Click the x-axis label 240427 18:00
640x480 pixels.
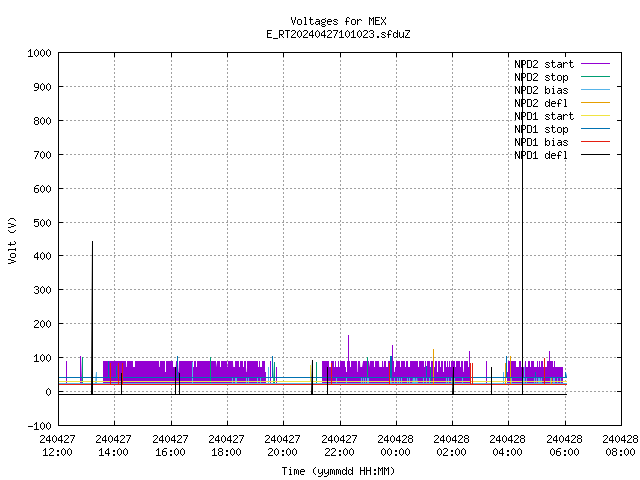tap(226, 446)
